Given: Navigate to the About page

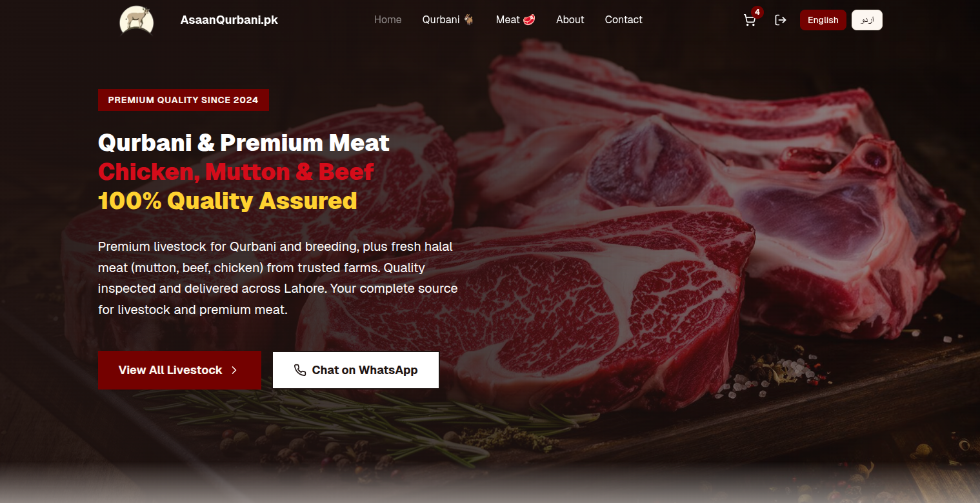Looking at the screenshot, I should point(570,20).
